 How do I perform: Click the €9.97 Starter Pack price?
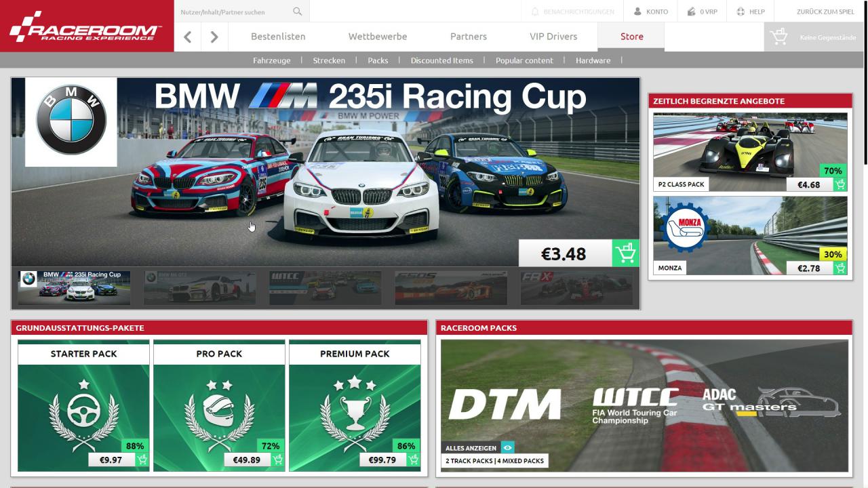click(x=111, y=460)
